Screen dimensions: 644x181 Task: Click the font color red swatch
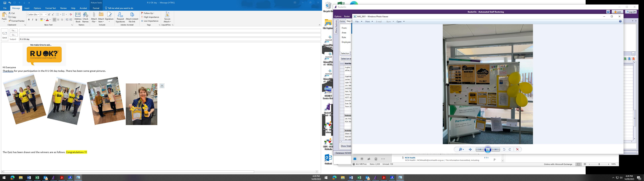47,20
